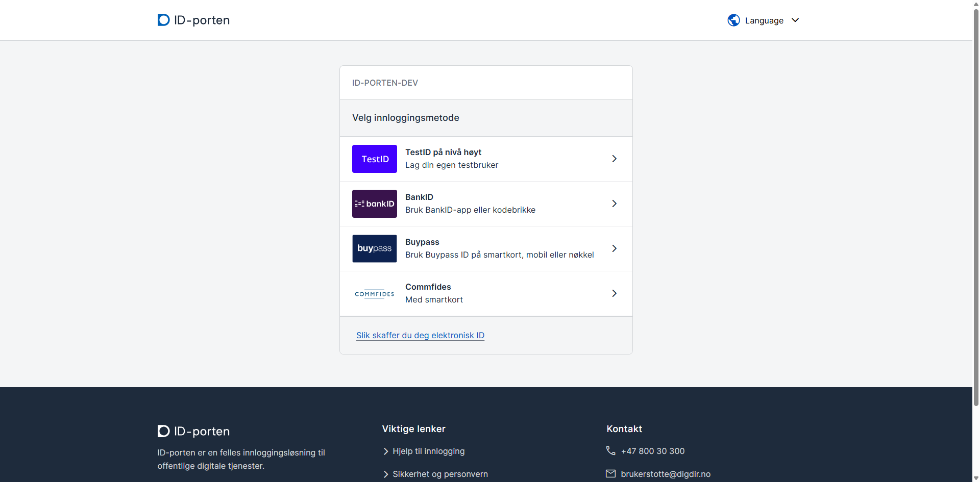This screenshot has height=482, width=980.
Task: Choose the Buypass login option title
Action: (422, 242)
